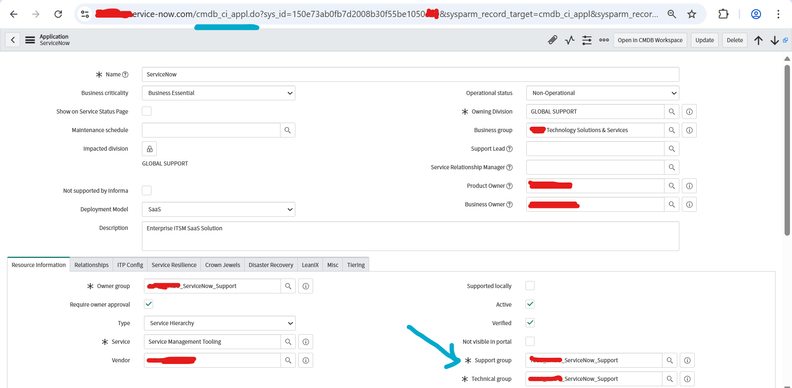Switch to LeanIX tab
792x388 pixels.
pos(310,265)
